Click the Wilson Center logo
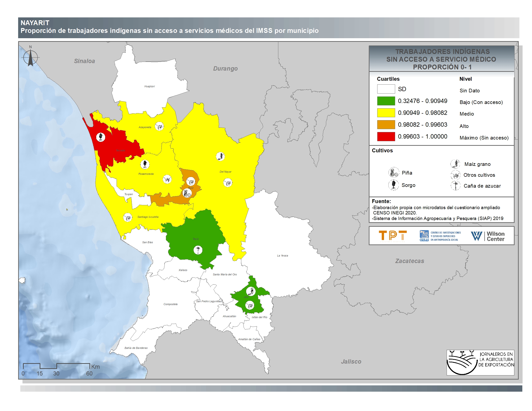 point(488,236)
